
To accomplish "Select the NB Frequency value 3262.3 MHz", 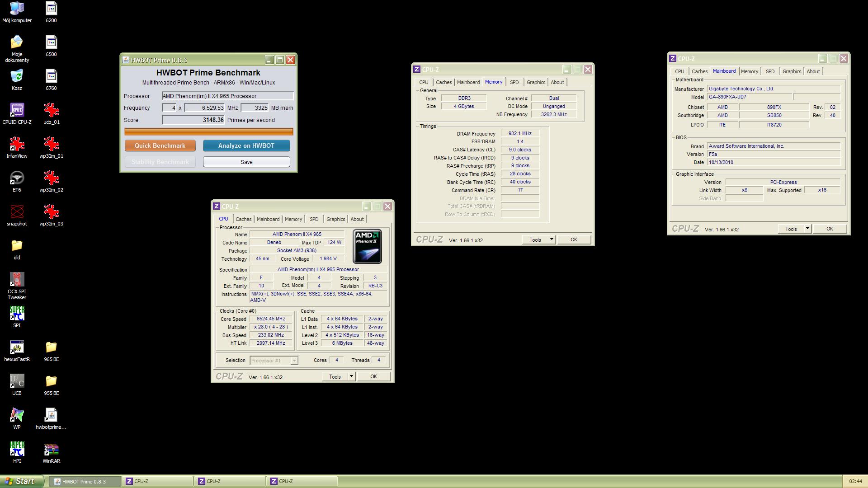I will pos(554,114).
